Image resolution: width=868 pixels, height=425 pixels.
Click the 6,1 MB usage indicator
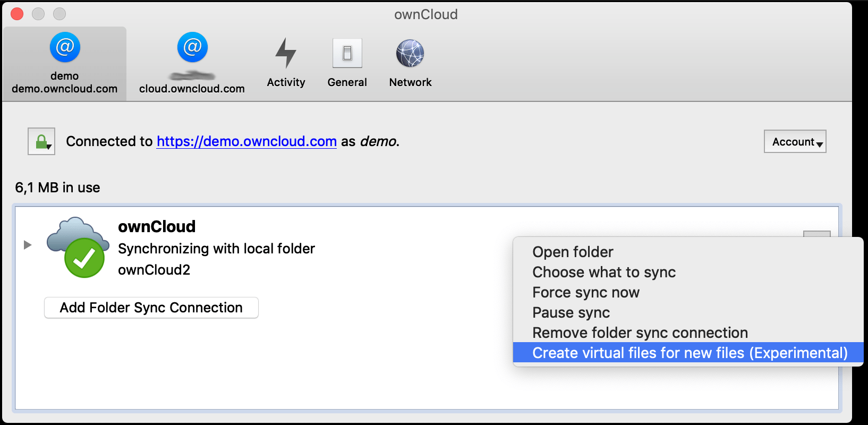(57, 187)
